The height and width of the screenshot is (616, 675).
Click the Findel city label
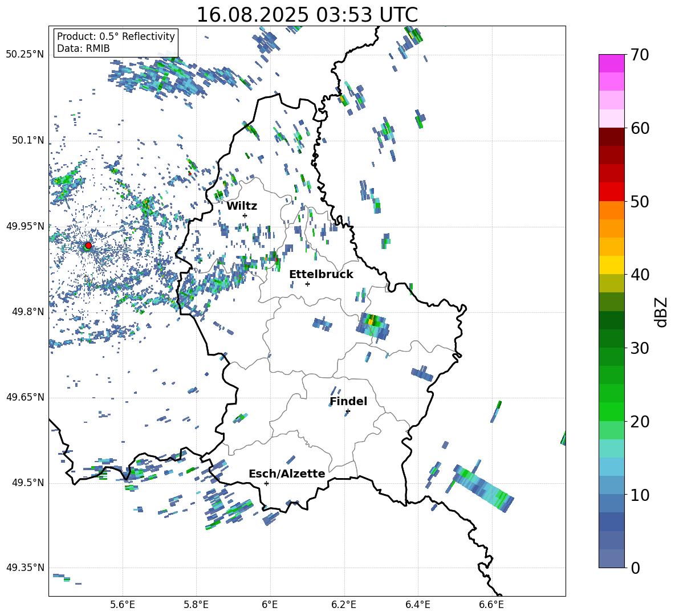tap(348, 401)
